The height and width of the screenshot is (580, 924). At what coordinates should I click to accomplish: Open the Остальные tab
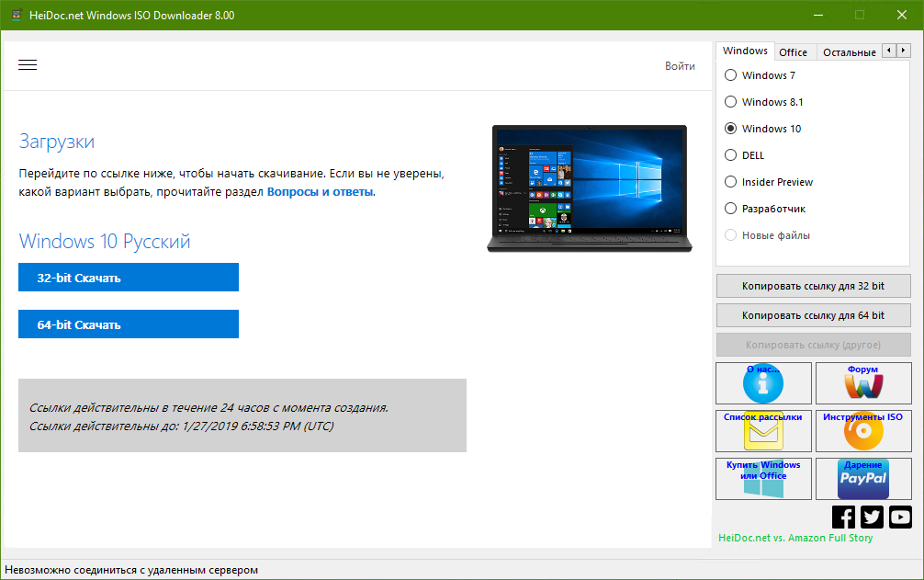coord(848,52)
